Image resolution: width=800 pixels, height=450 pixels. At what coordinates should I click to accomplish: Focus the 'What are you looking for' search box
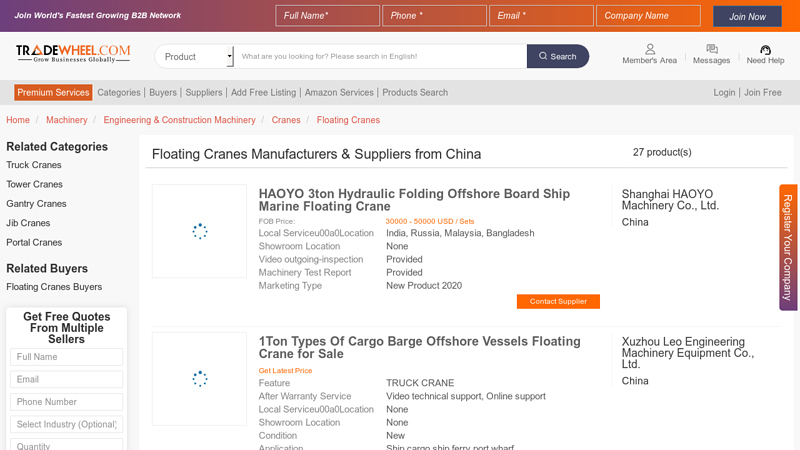(x=380, y=56)
